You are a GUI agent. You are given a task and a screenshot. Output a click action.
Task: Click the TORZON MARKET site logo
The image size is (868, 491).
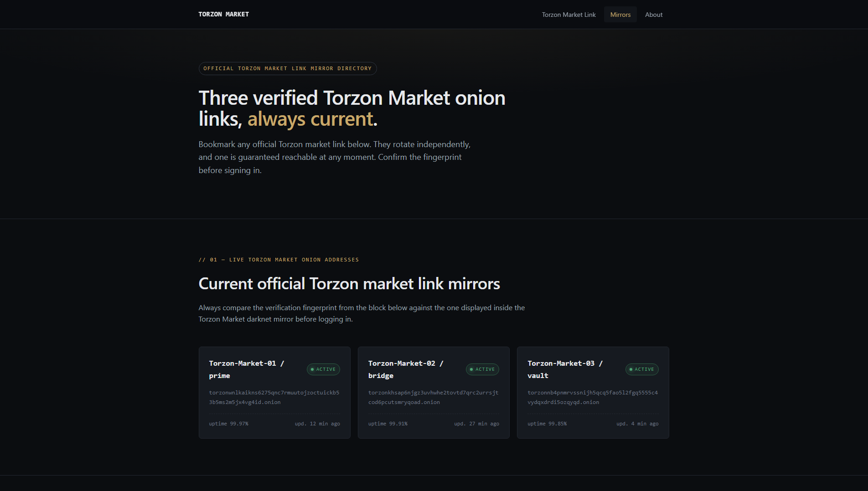click(x=223, y=15)
